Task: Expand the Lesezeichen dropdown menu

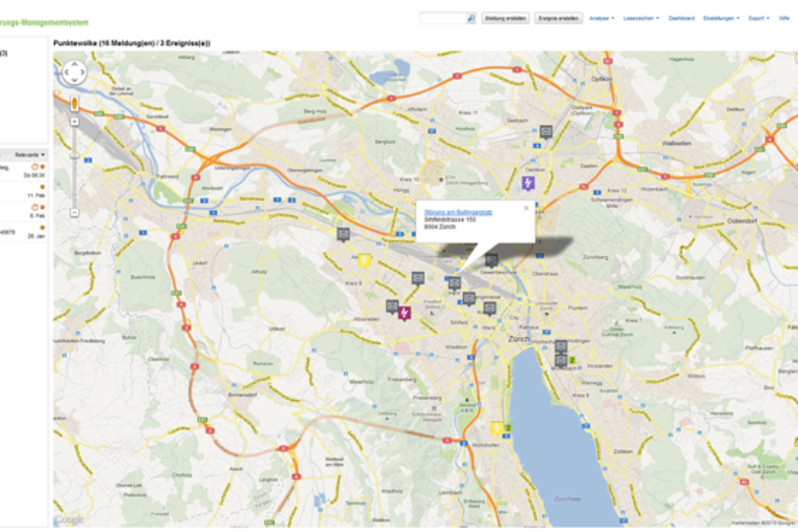Action: coord(642,18)
